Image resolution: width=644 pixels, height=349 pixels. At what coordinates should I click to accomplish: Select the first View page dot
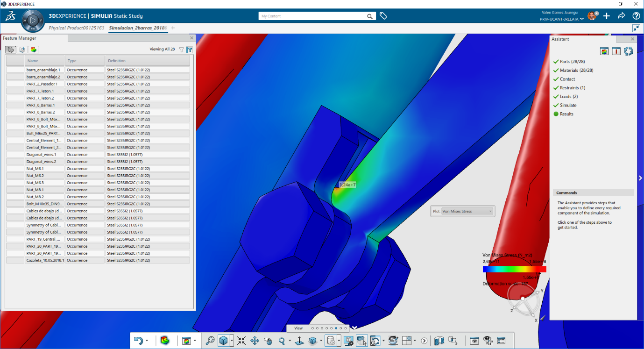click(x=312, y=328)
